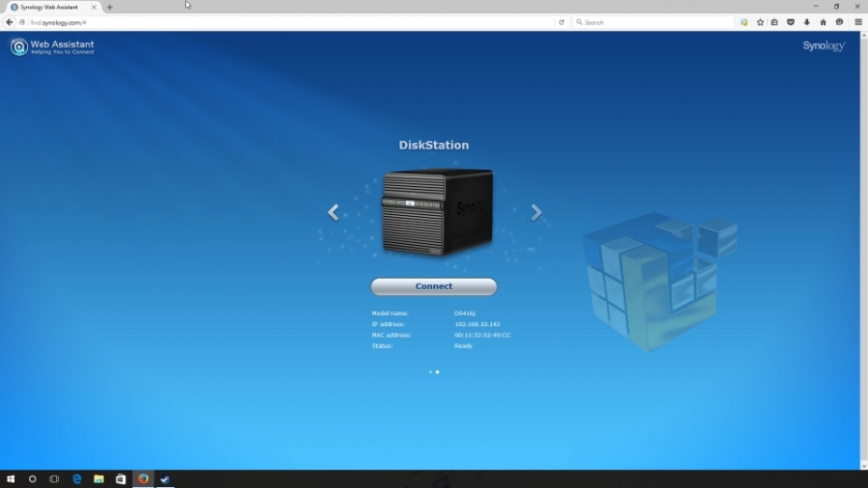Open Task View on taskbar
This screenshot has width=868, height=488.
54,479
